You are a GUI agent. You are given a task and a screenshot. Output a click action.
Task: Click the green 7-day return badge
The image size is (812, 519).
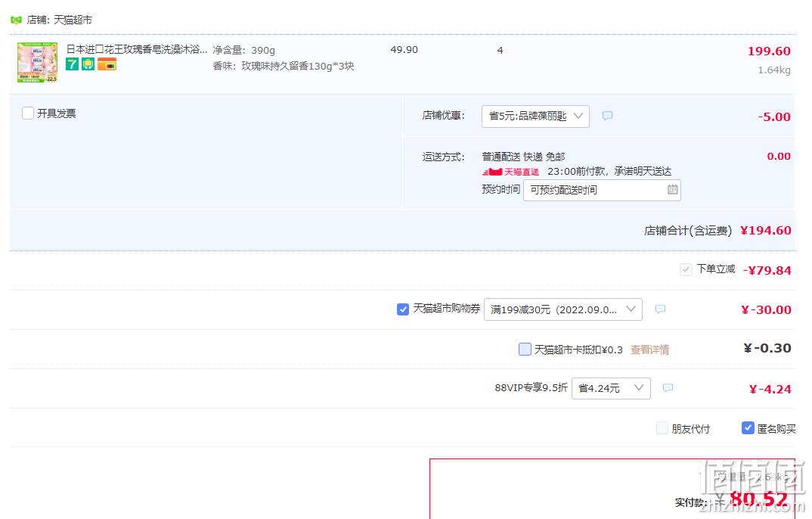click(72, 64)
